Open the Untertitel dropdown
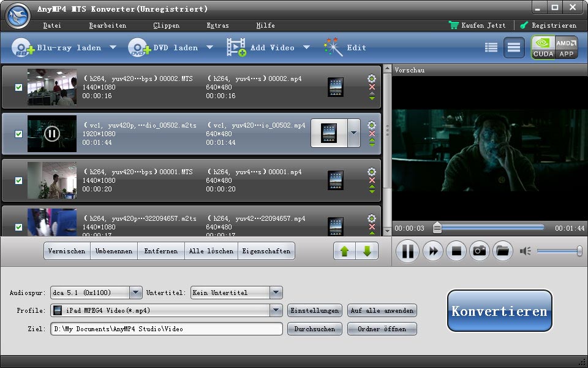This screenshot has width=588, height=368. 276,293
